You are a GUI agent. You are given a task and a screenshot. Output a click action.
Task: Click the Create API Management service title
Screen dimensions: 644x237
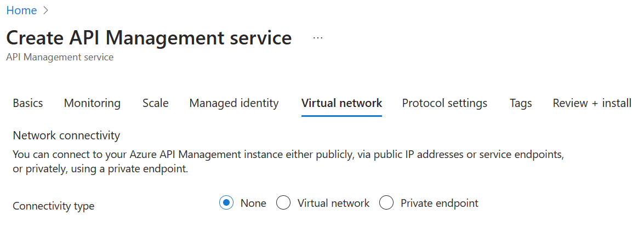click(149, 38)
